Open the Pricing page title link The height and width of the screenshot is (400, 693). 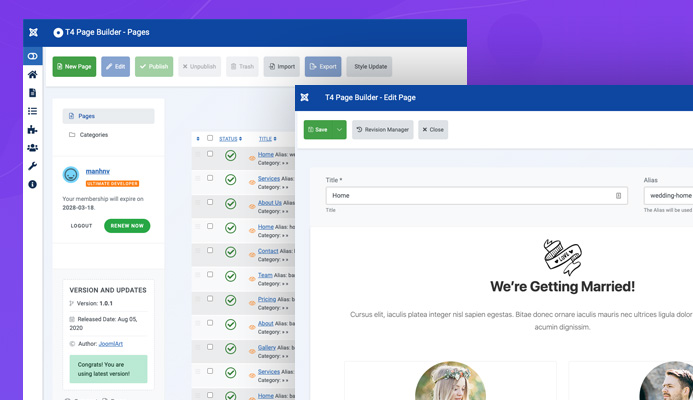267,299
